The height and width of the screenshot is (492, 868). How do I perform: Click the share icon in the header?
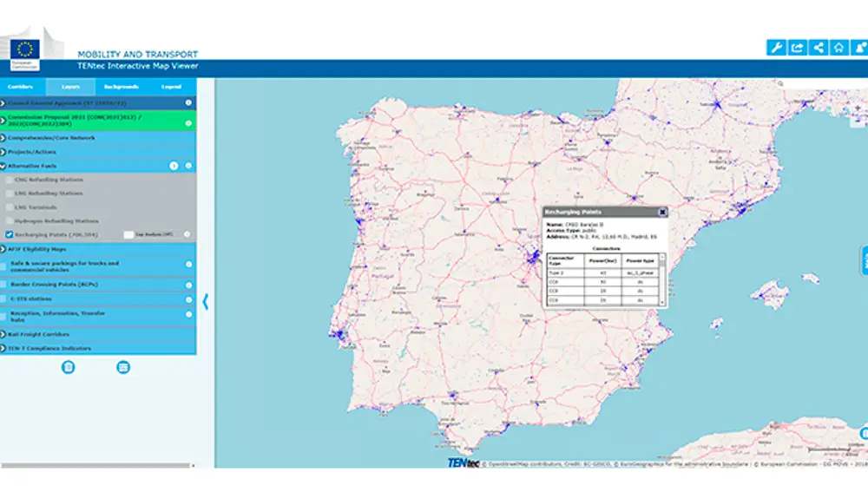click(x=819, y=48)
